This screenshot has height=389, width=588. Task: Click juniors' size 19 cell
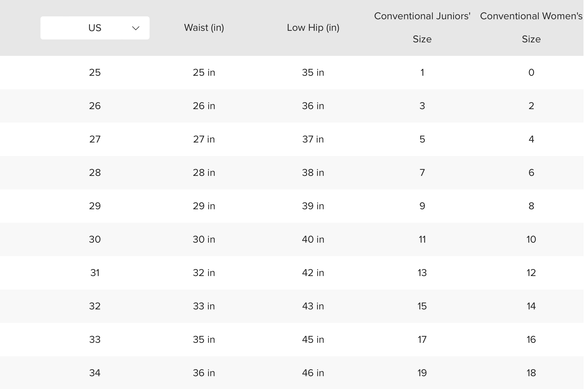(422, 373)
